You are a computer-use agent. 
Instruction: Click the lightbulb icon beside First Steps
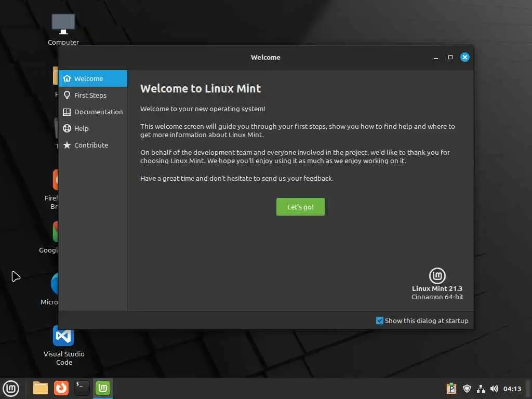pyautogui.click(x=67, y=95)
